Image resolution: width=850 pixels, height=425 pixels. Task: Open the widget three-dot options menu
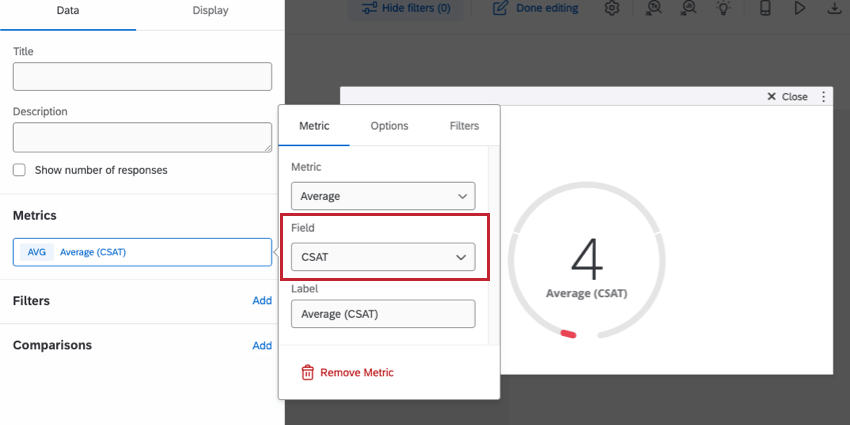[x=823, y=96]
